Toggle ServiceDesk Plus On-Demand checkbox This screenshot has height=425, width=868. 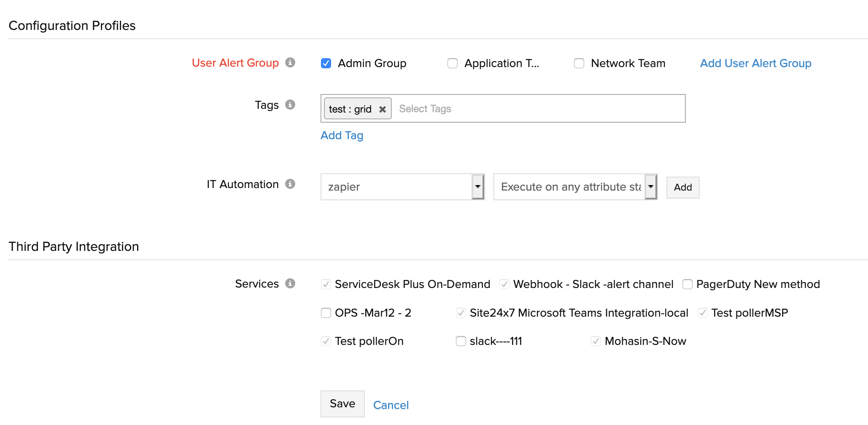point(326,284)
